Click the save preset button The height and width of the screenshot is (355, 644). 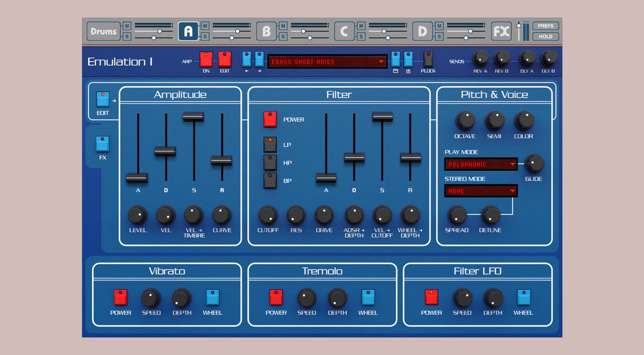pyautogui.click(x=408, y=59)
